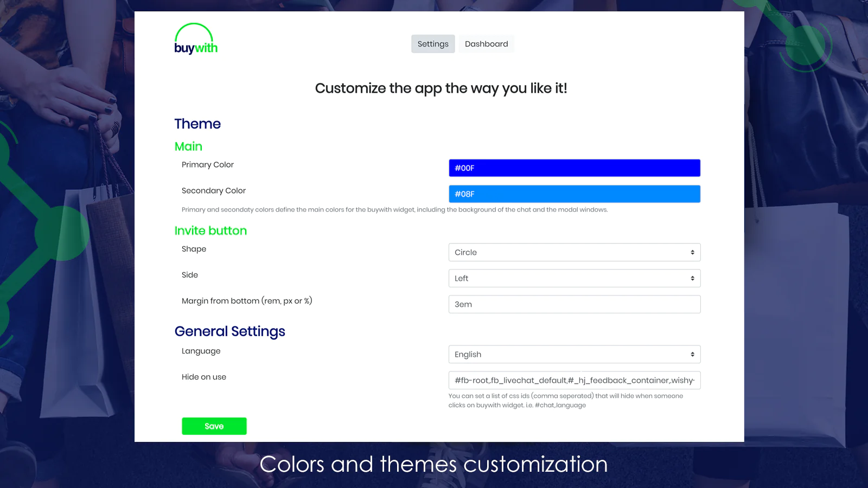The width and height of the screenshot is (868, 488).
Task: Click the Secondary Color #08F swatch field
Action: (x=575, y=194)
